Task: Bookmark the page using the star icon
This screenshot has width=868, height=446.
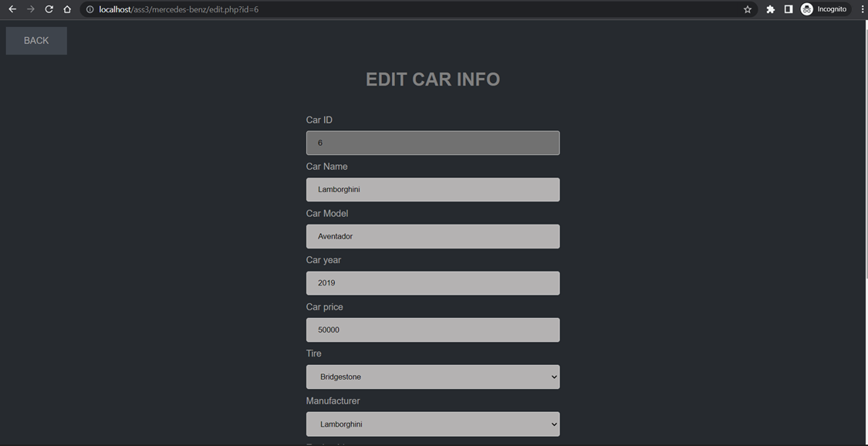Action: click(746, 9)
